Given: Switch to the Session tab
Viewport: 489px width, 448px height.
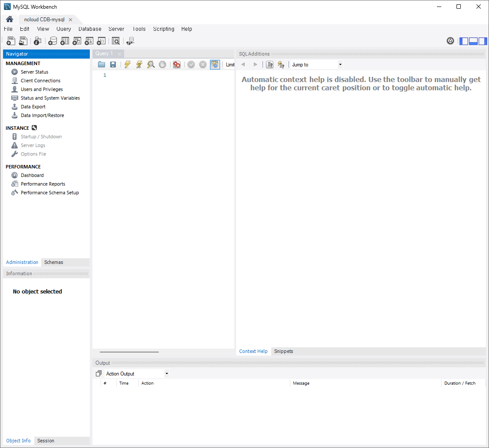Looking at the screenshot, I should [46, 441].
